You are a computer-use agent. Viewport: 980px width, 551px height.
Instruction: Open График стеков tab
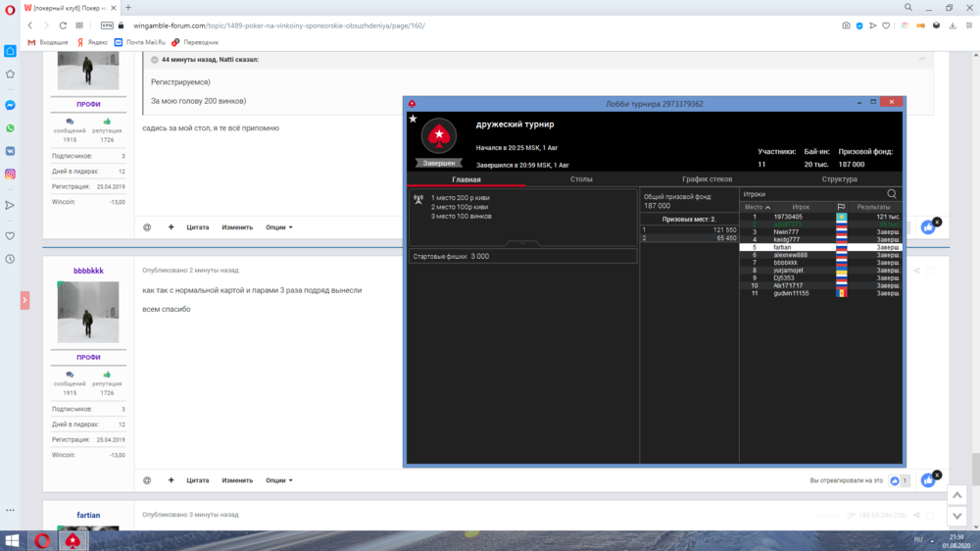(x=707, y=179)
